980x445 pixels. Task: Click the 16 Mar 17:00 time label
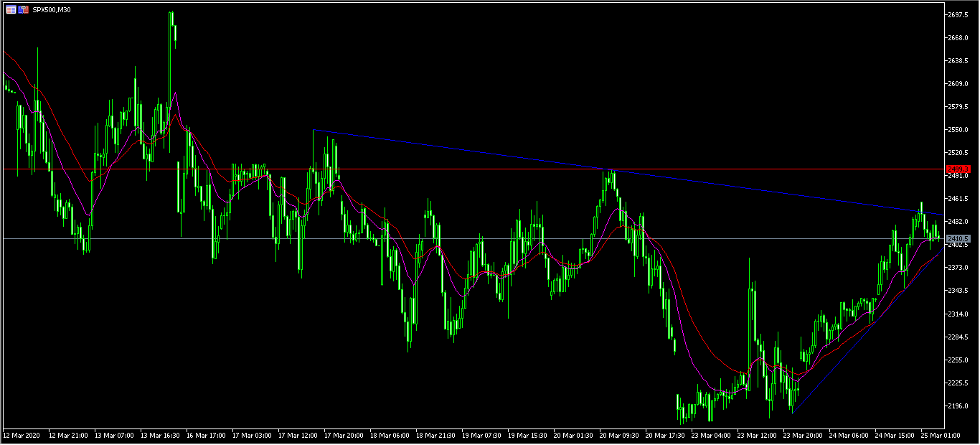(x=206, y=435)
